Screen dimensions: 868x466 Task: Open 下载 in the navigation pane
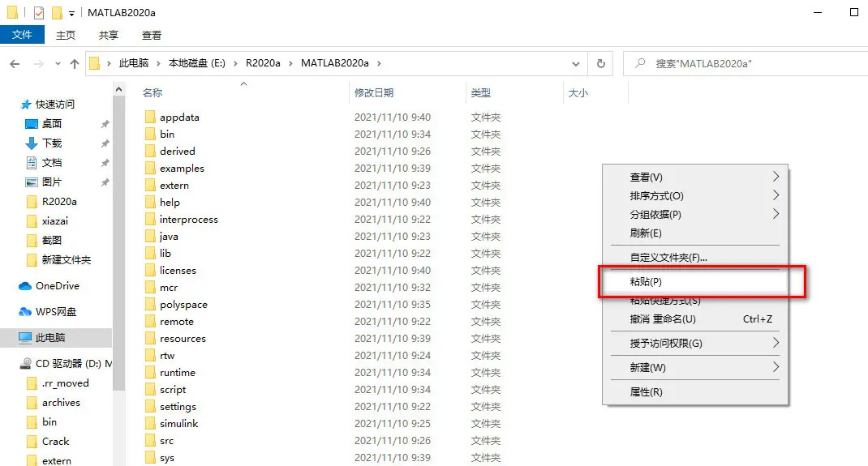click(51, 143)
